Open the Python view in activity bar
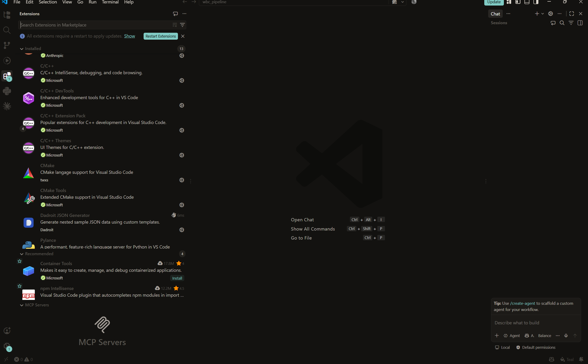The height and width of the screenshot is (364, 588). pyautogui.click(x=7, y=91)
